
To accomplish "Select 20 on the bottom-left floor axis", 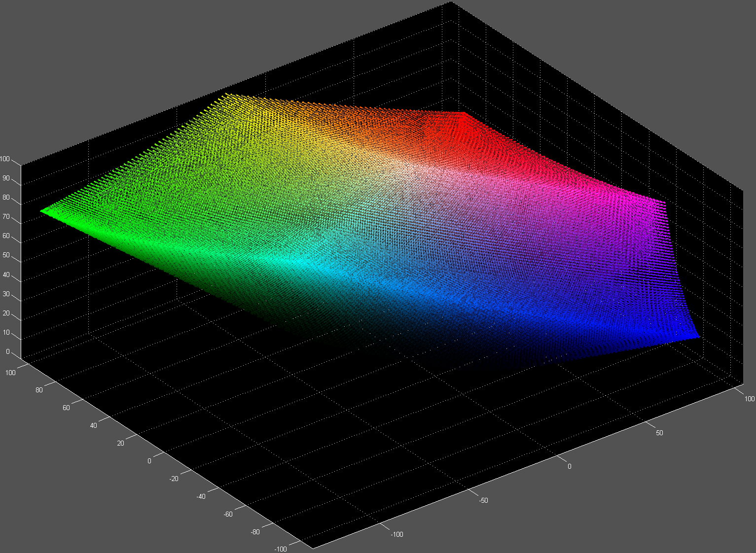I will (x=121, y=444).
